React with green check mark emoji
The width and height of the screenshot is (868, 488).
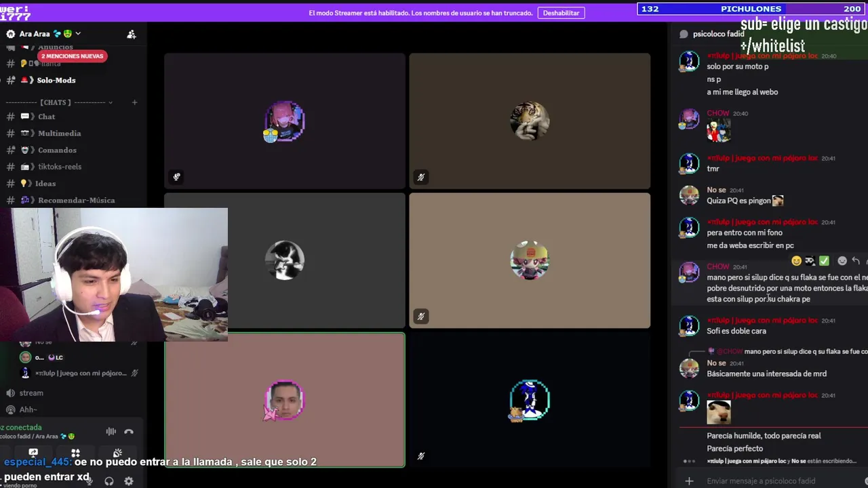click(824, 261)
